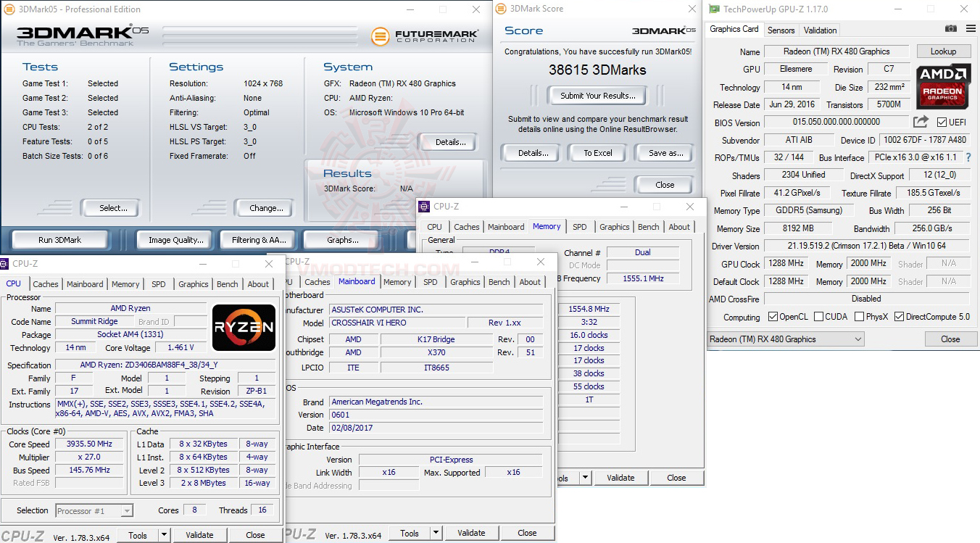
Task: Open the GPU-Z hamburger menu
Action: click(x=971, y=28)
